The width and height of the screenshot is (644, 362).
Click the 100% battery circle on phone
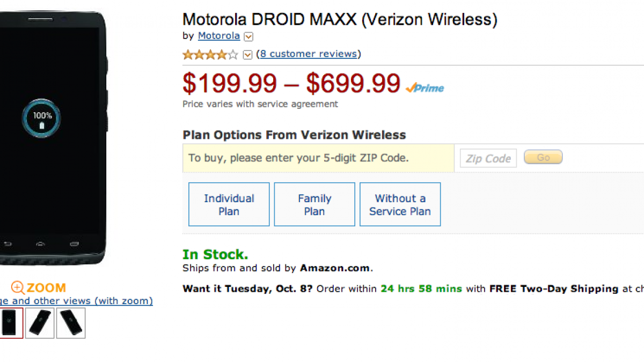(x=41, y=119)
